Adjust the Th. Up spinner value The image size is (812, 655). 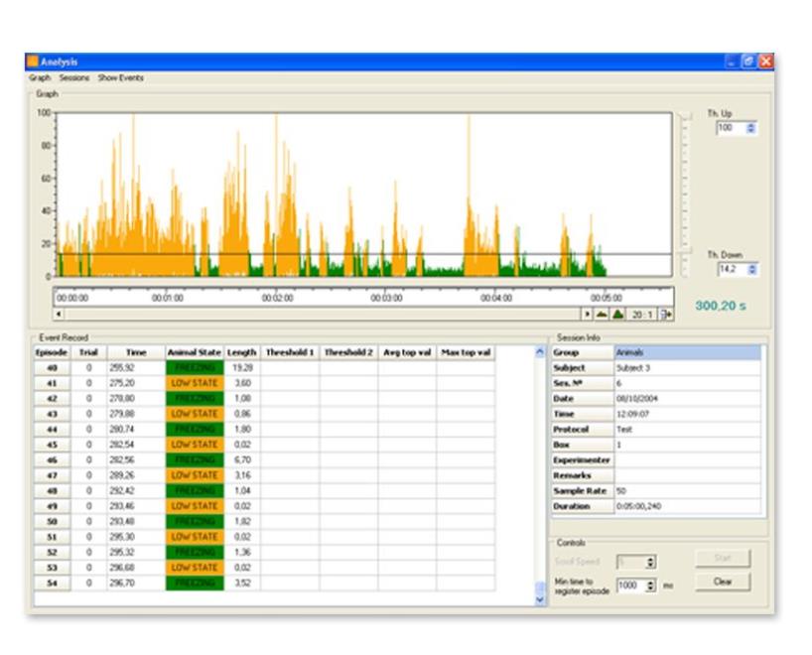click(750, 128)
